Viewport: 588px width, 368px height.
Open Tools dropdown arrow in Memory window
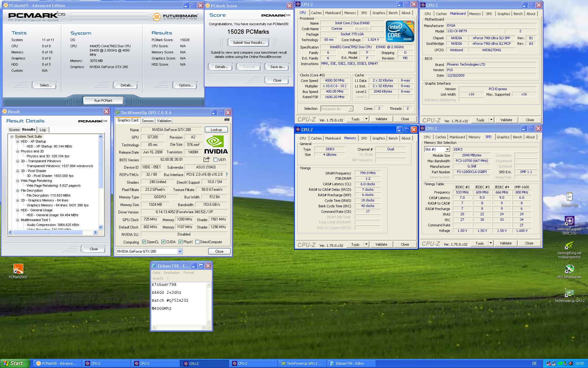click(x=366, y=244)
